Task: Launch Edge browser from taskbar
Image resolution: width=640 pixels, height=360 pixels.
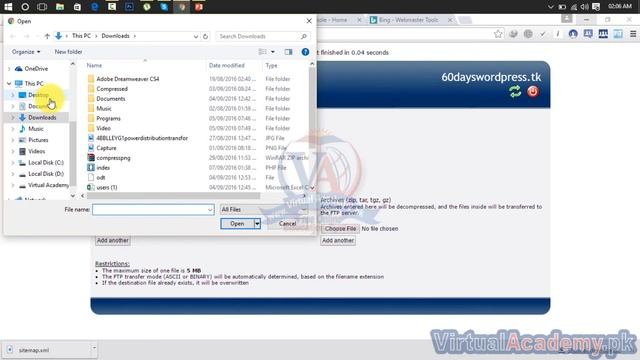Action: click(95, 7)
